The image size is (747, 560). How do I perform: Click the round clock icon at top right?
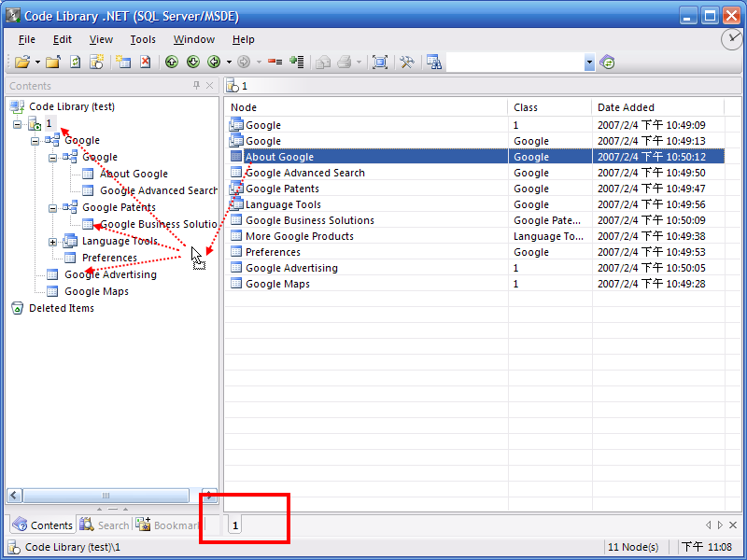point(732,39)
